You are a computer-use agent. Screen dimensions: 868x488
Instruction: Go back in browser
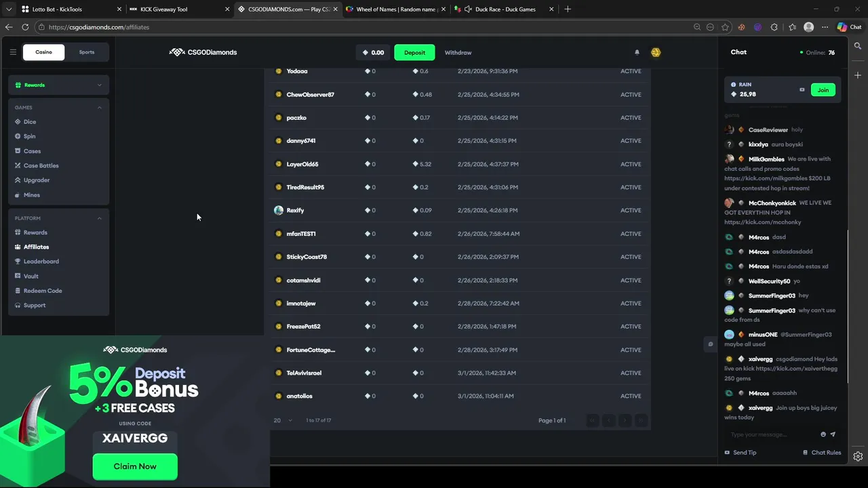[9, 27]
